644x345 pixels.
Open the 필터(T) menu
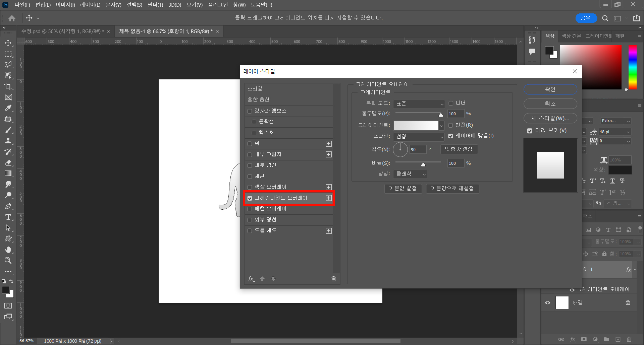click(155, 5)
